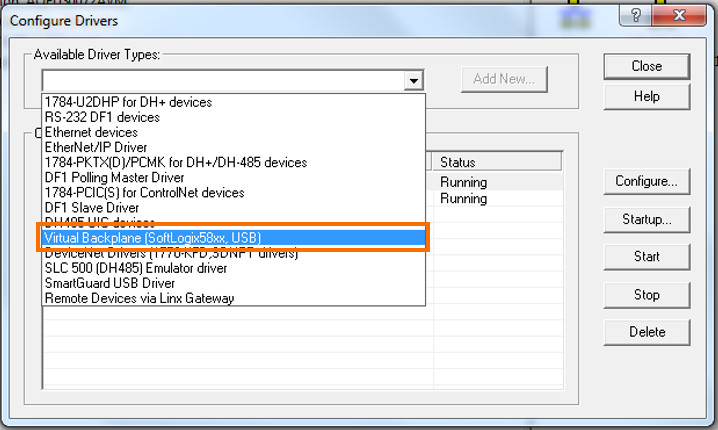Click the Delete button

tap(647, 332)
